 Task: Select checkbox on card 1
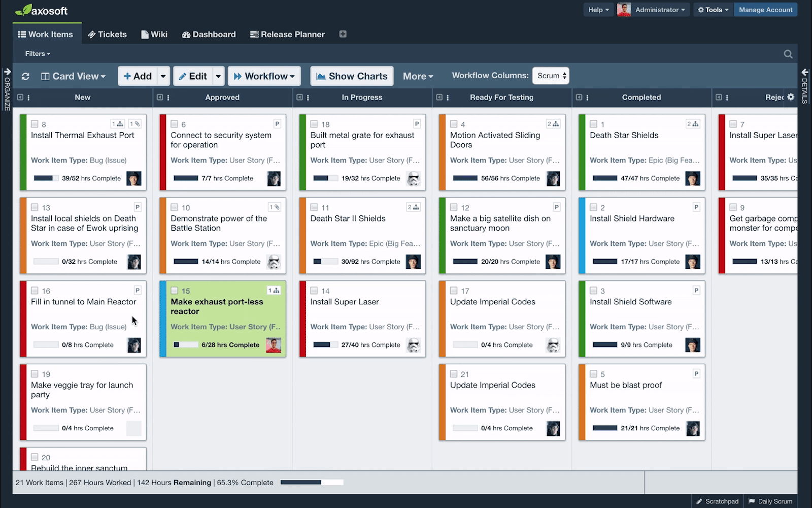point(593,124)
